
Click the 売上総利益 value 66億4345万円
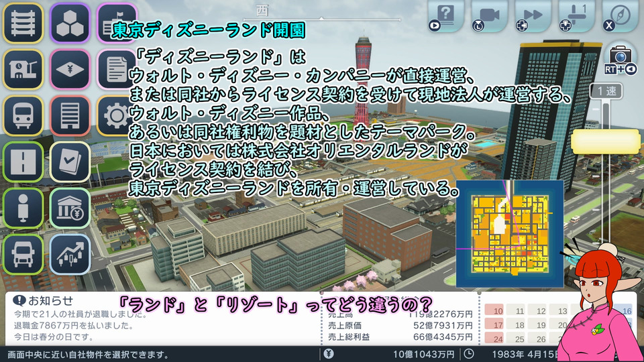click(x=443, y=337)
